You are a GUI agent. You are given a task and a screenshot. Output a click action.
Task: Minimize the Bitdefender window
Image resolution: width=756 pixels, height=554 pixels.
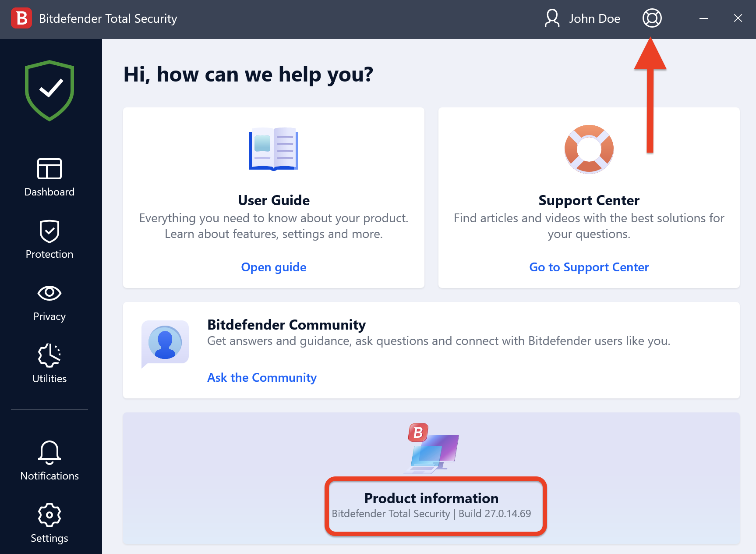pyautogui.click(x=704, y=18)
